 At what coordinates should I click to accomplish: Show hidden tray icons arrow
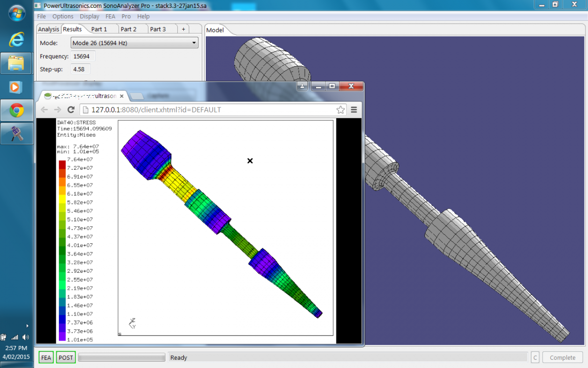(27, 326)
